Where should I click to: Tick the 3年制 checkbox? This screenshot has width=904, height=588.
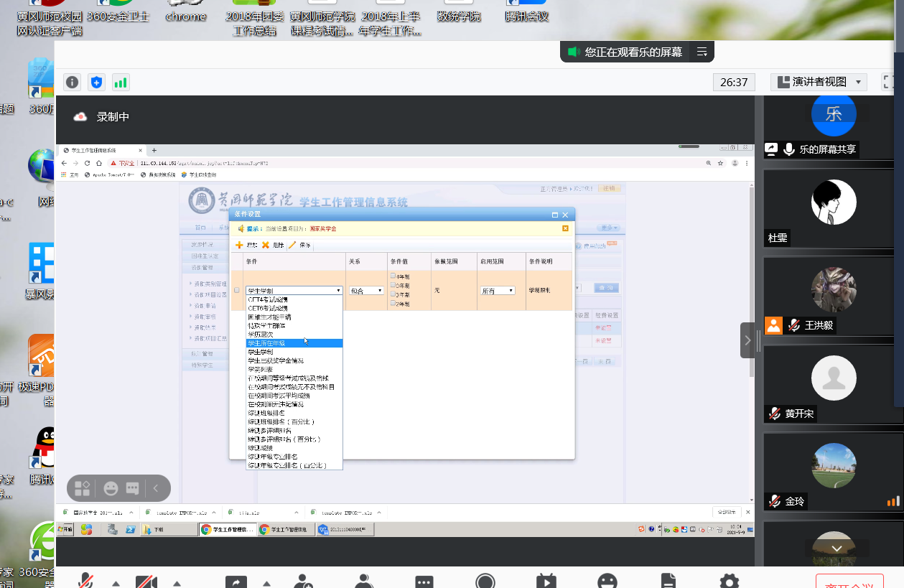tap(393, 294)
